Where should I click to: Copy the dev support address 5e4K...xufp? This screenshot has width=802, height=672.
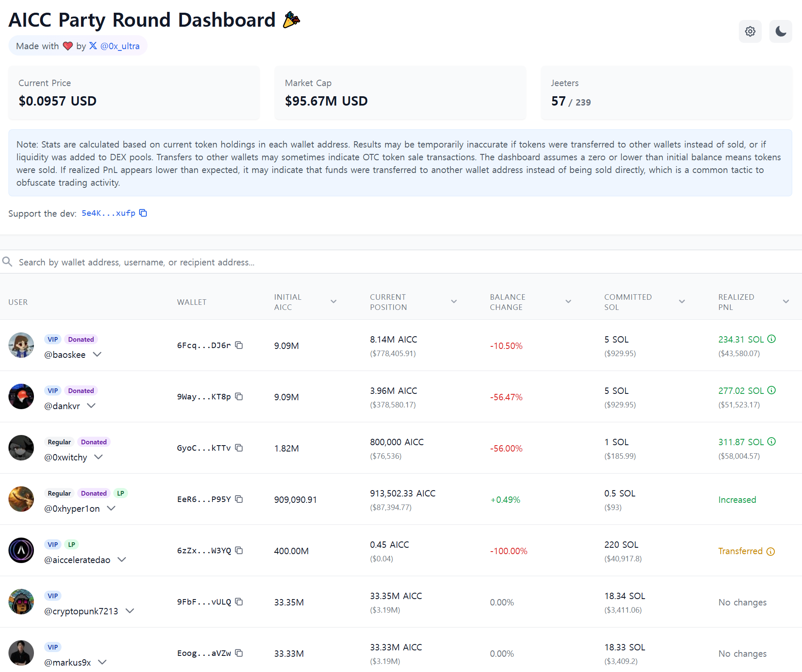pos(143,213)
